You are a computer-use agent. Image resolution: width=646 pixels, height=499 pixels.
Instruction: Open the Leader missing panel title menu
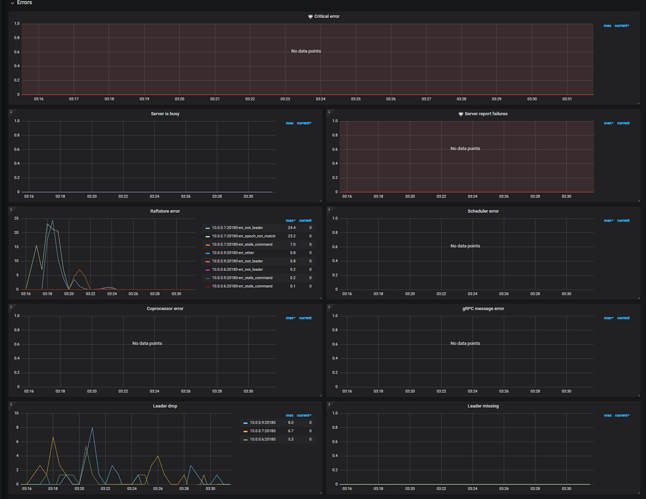(483, 406)
